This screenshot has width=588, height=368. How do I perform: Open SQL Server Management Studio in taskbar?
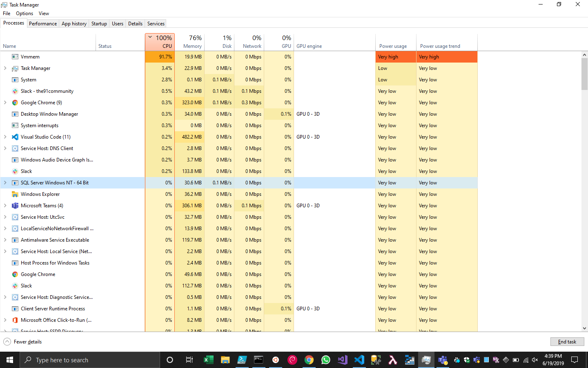pos(376,360)
